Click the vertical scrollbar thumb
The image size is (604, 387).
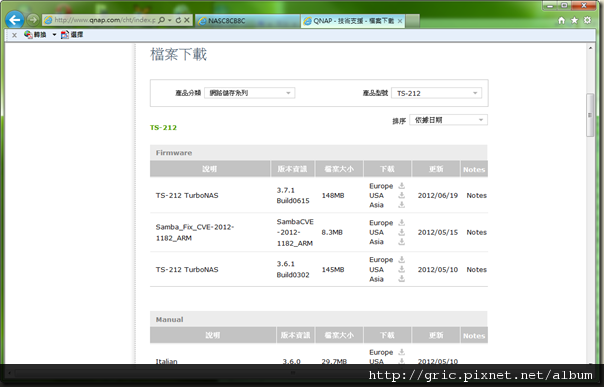590,115
